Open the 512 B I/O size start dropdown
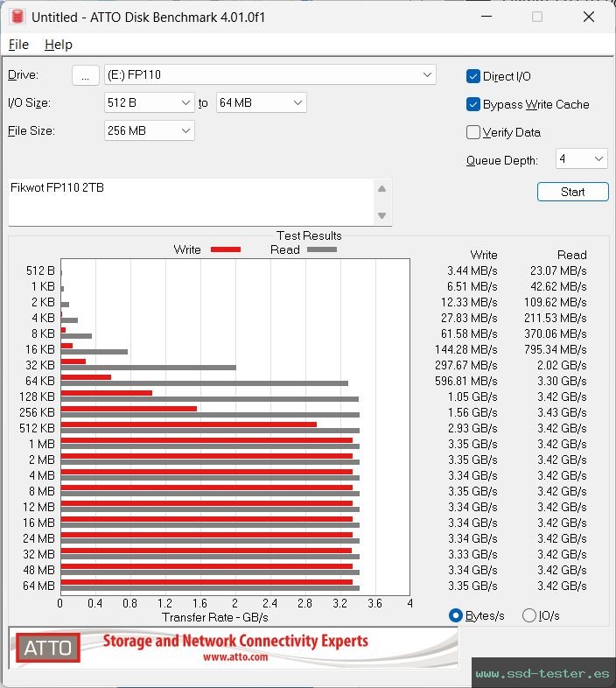 [x=149, y=102]
